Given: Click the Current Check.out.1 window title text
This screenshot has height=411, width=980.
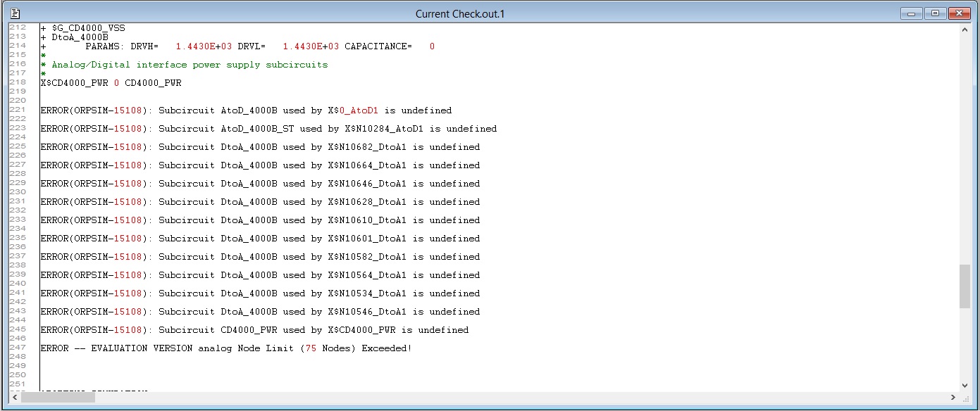Looking at the screenshot, I should pos(459,14).
